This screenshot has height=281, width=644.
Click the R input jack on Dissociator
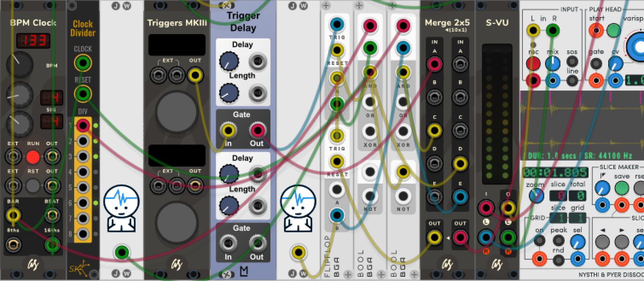(x=553, y=30)
